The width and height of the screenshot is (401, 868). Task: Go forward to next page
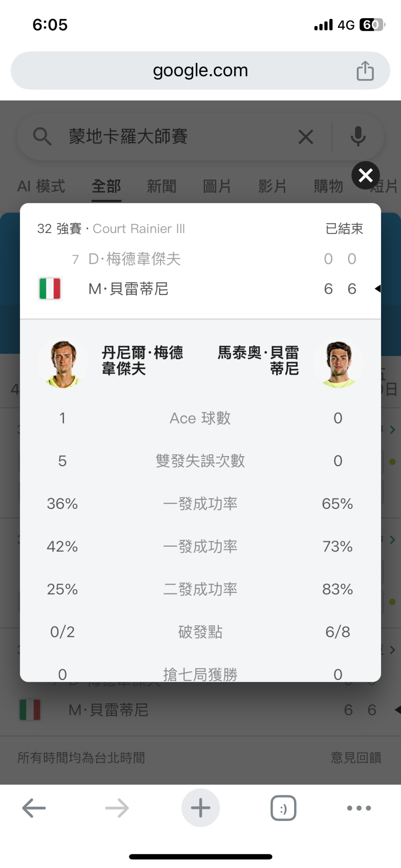117,808
